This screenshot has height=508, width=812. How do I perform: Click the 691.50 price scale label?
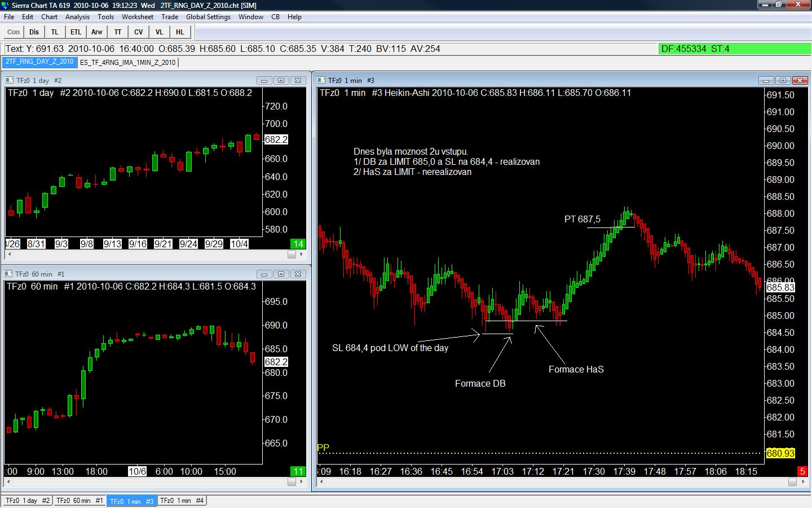(x=780, y=95)
